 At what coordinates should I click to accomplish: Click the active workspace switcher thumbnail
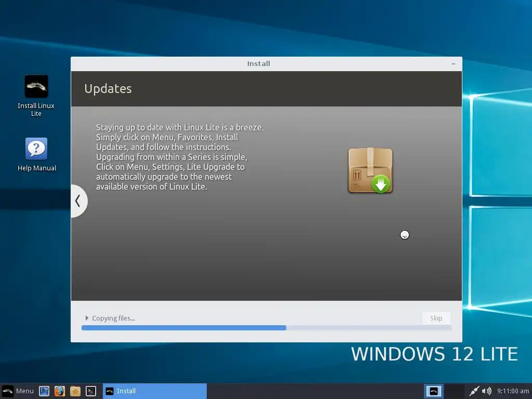tap(434, 391)
